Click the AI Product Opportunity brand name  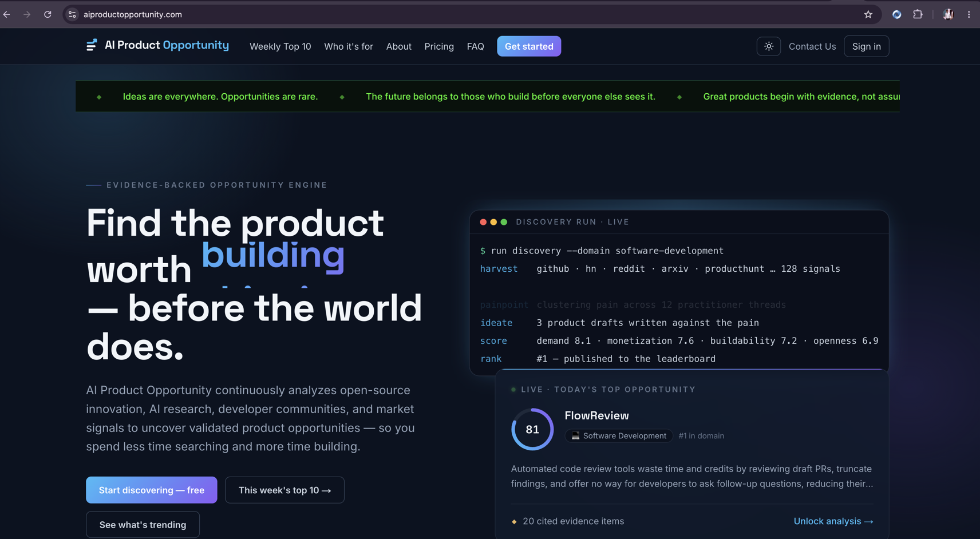(167, 45)
